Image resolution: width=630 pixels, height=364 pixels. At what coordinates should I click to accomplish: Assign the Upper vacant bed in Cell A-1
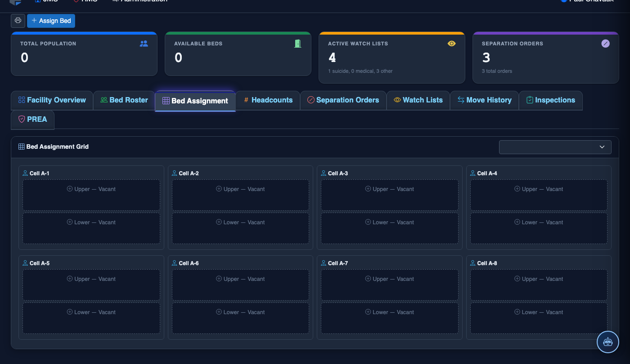(91, 195)
